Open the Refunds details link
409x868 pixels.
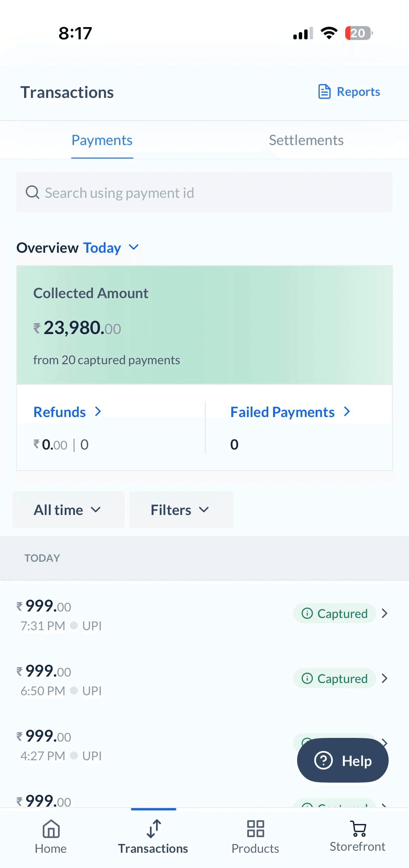[67, 412]
